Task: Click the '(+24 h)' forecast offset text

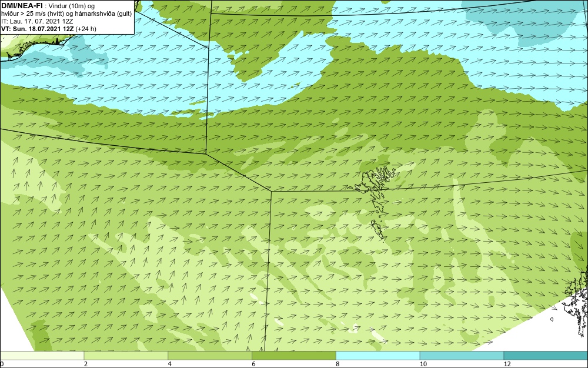Action: [x=86, y=29]
